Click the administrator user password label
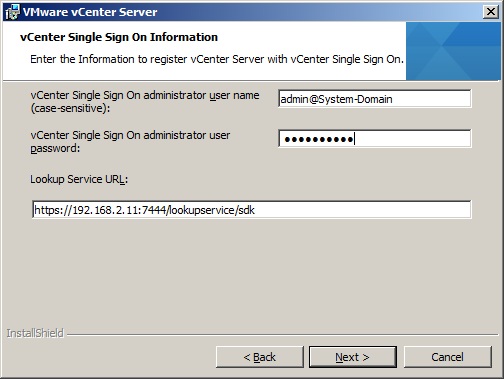Image resolution: width=504 pixels, height=379 pixels. tap(130, 142)
